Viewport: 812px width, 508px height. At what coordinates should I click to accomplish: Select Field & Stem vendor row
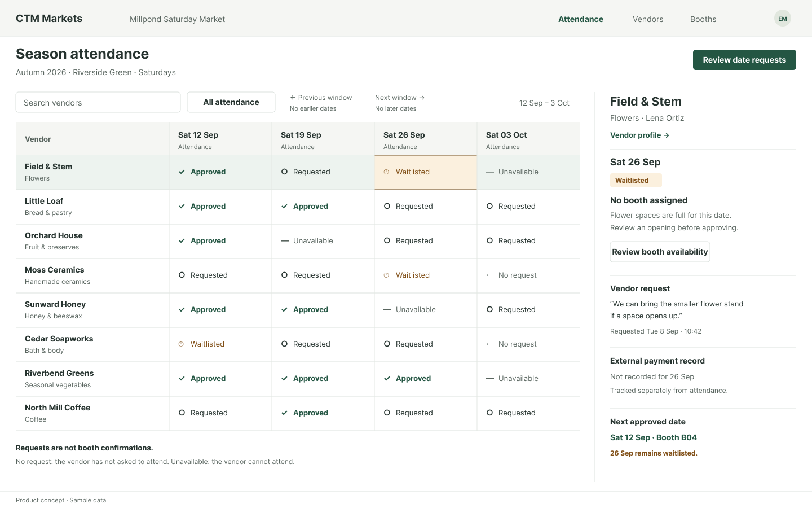[x=298, y=172]
